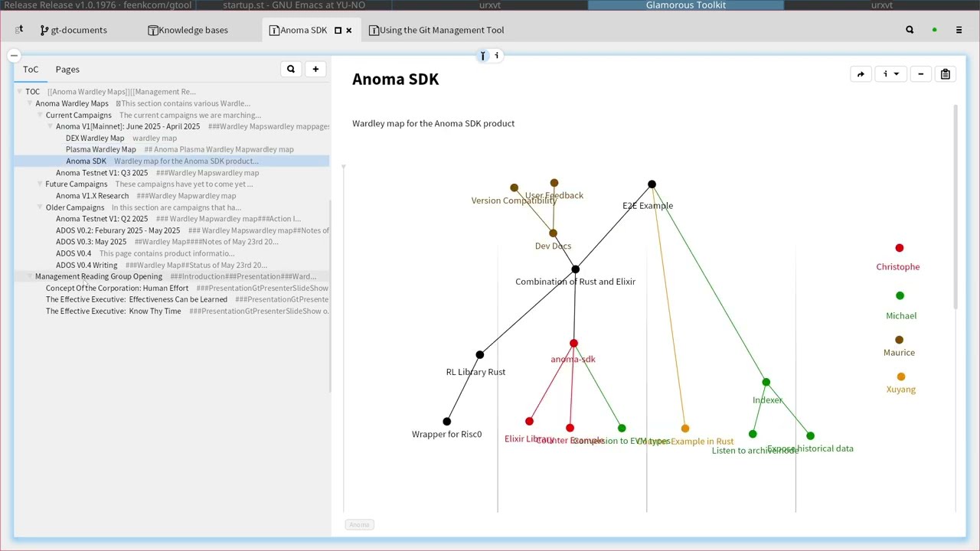Click the clipboard icon button

pyautogui.click(x=945, y=74)
